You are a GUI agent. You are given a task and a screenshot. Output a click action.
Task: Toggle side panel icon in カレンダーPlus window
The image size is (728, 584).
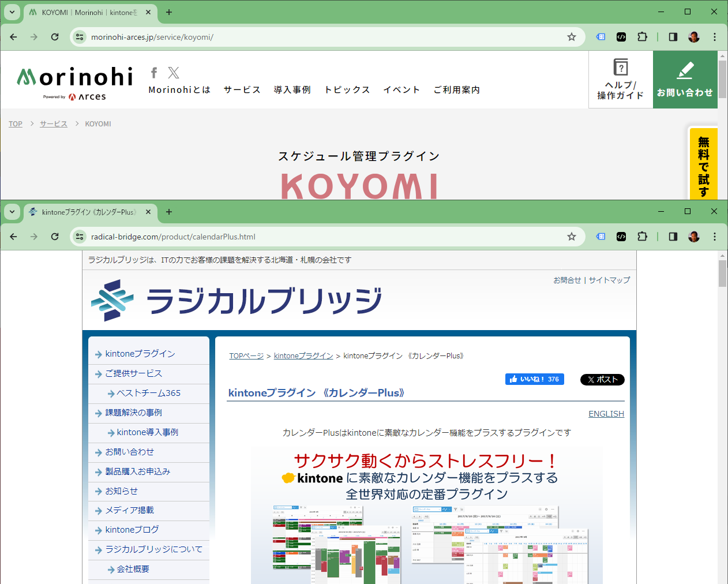pos(673,237)
